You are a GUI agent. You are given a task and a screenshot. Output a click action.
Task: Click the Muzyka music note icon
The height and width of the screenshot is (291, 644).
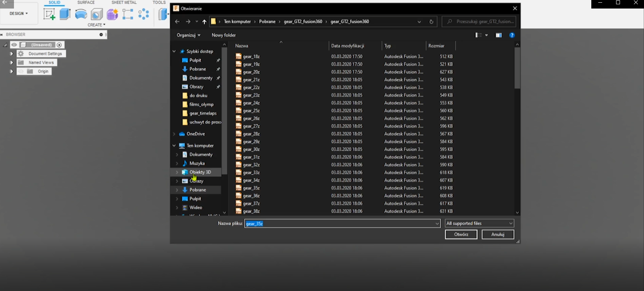click(x=185, y=164)
